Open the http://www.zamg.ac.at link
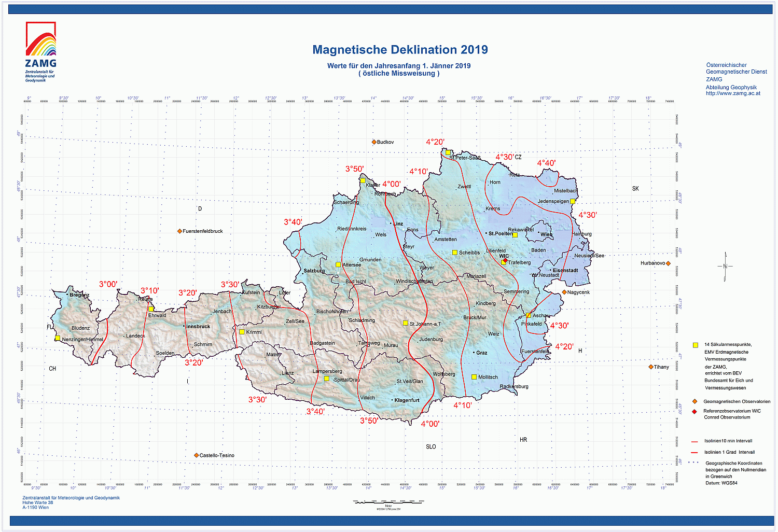This screenshot has width=778, height=532. coord(733,93)
